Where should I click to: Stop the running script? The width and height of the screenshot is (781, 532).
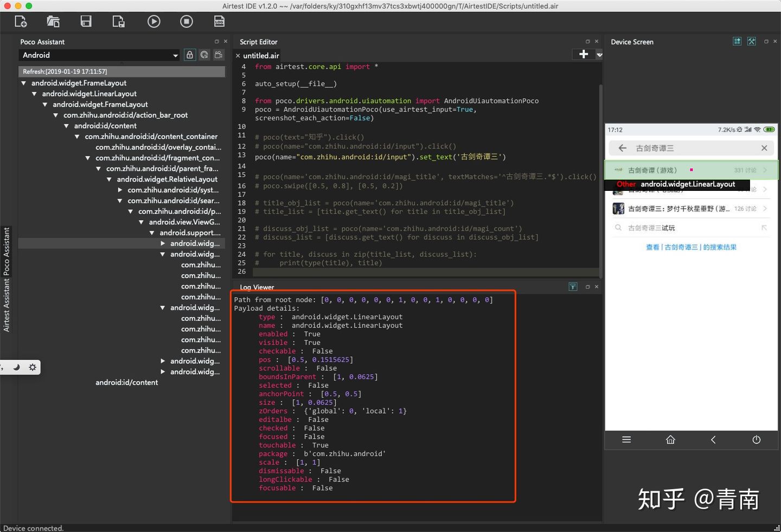(x=187, y=22)
